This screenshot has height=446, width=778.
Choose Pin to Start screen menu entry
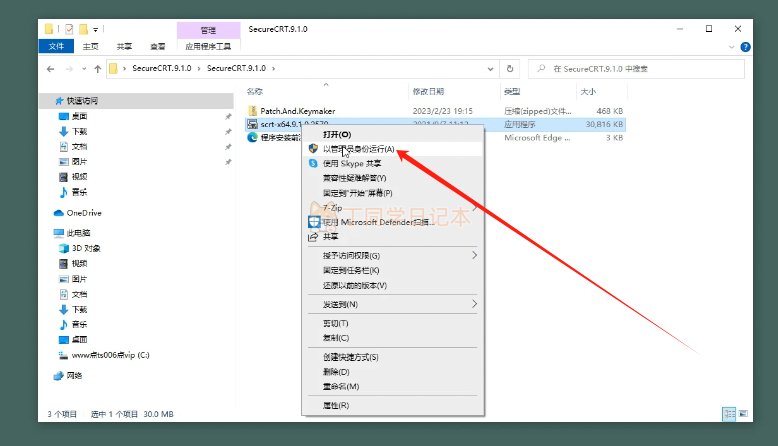(392, 192)
